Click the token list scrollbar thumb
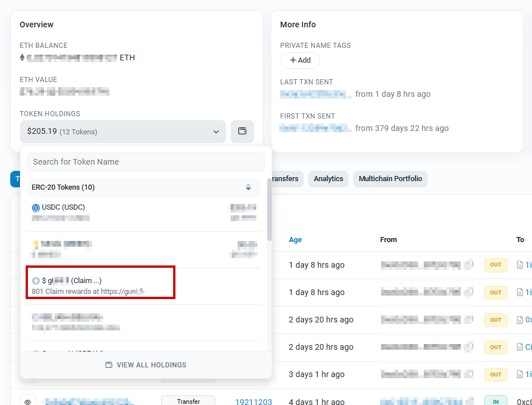532x405 pixels. (x=269, y=210)
